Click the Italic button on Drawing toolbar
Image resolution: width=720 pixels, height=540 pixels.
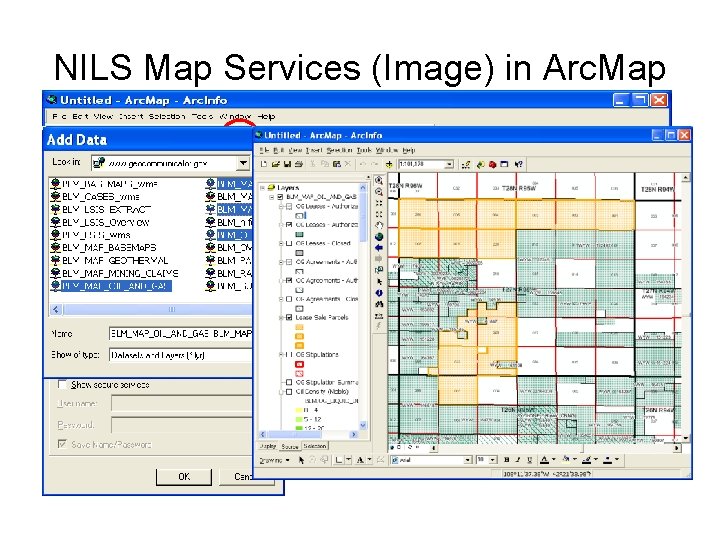(x=518, y=460)
